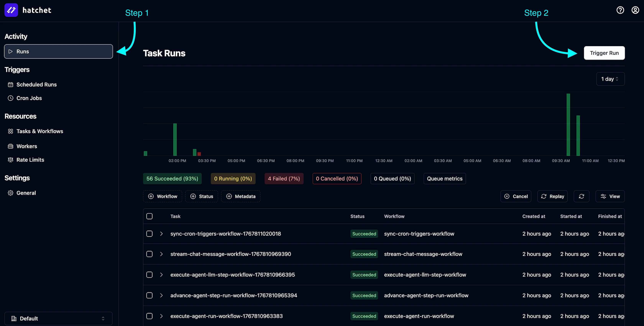Open the hatchet home via the logo icon
644x326 pixels.
pyautogui.click(x=11, y=10)
